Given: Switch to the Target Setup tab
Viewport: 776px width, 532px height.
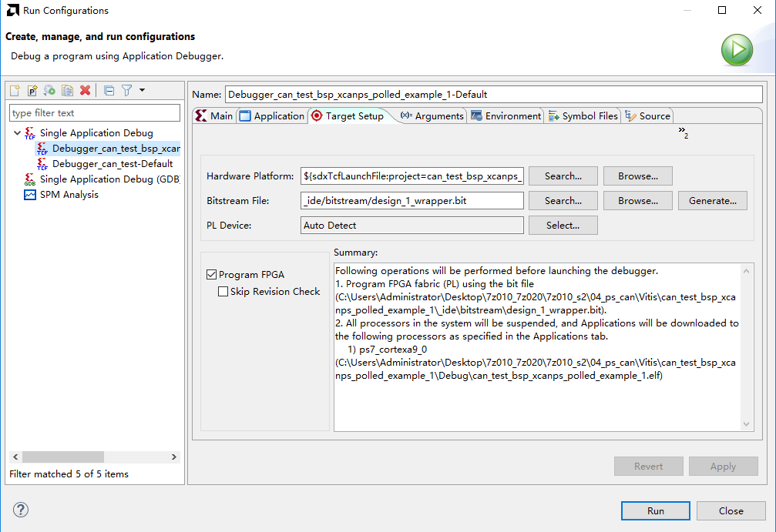Looking at the screenshot, I should point(348,115).
